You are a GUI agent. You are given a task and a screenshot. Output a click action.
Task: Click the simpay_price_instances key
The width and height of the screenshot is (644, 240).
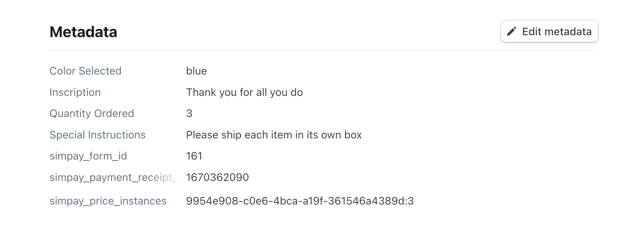tap(108, 201)
